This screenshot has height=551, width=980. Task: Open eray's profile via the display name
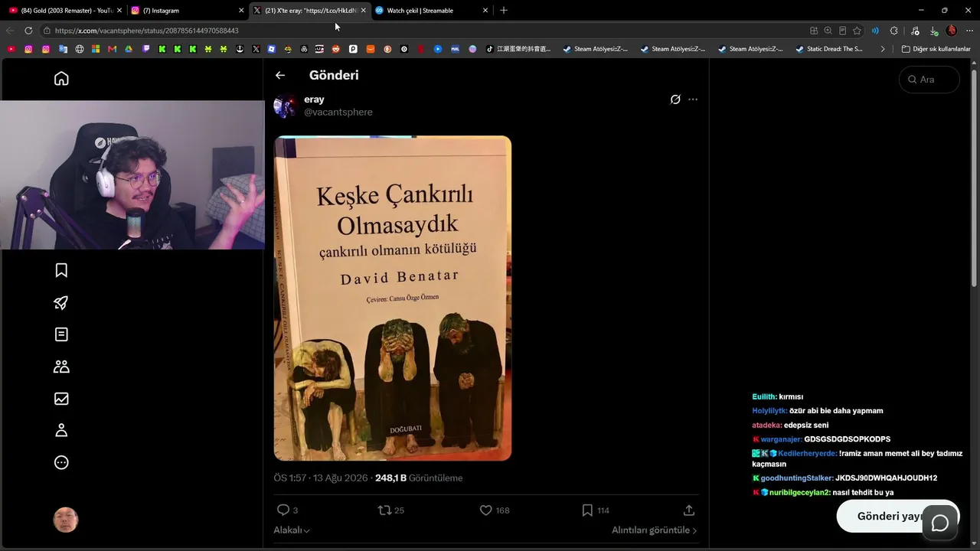pyautogui.click(x=314, y=99)
